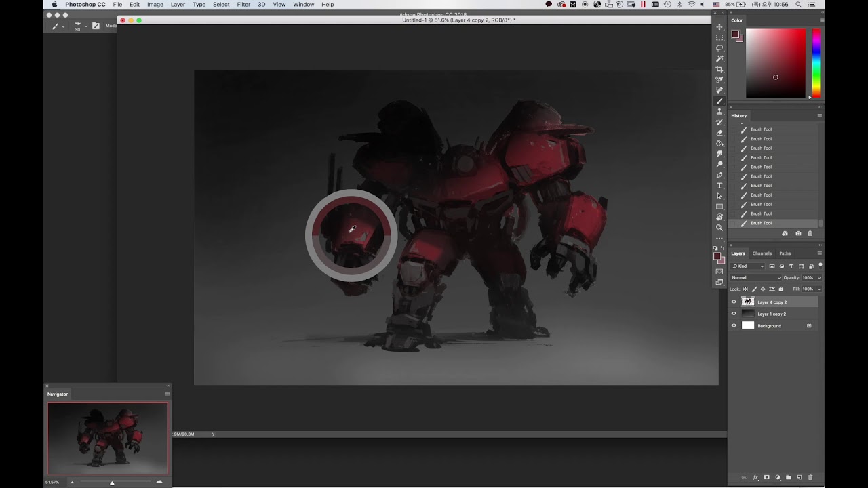The width and height of the screenshot is (868, 488).
Task: Toggle lock image pixels
Action: click(754, 289)
